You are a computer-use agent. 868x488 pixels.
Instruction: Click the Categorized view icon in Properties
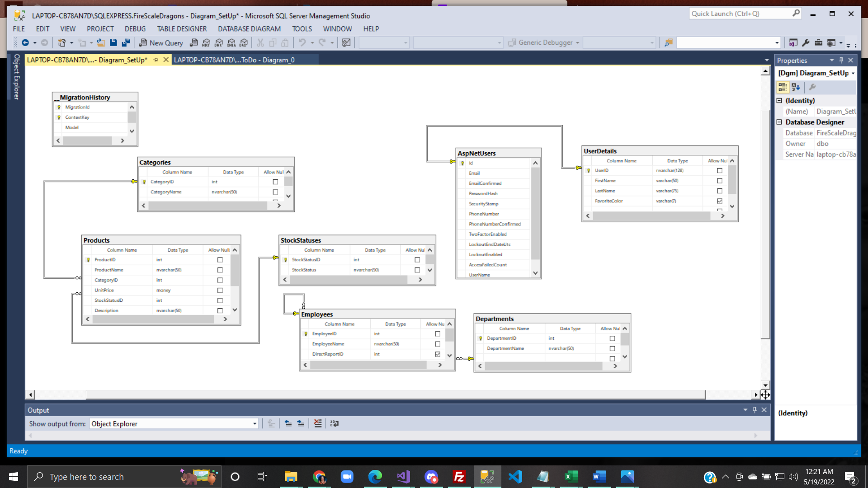tap(783, 87)
